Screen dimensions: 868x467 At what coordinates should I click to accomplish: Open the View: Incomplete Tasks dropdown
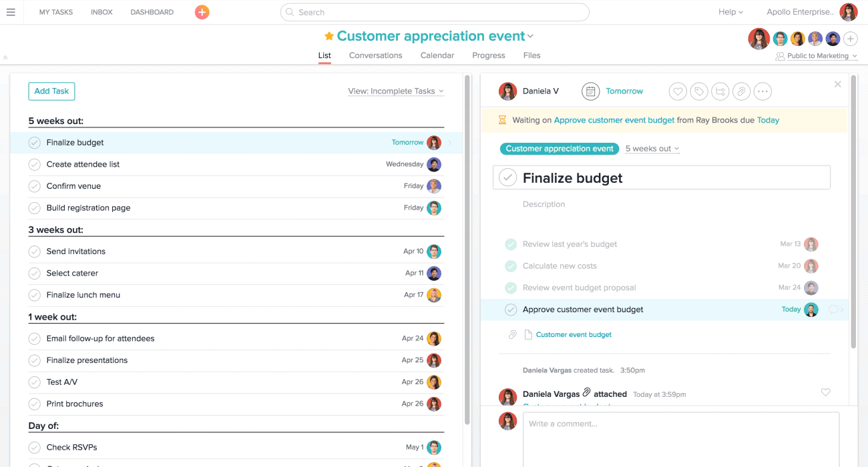point(396,91)
